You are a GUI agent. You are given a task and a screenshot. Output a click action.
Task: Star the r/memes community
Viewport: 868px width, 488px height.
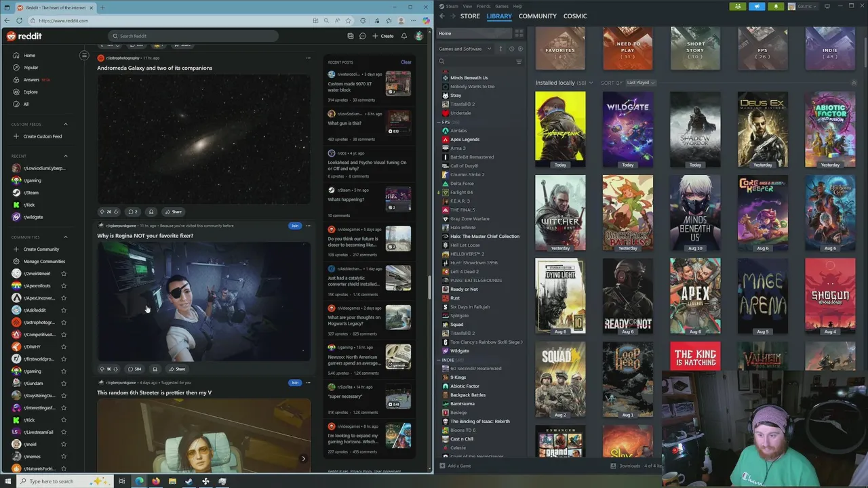click(64, 457)
